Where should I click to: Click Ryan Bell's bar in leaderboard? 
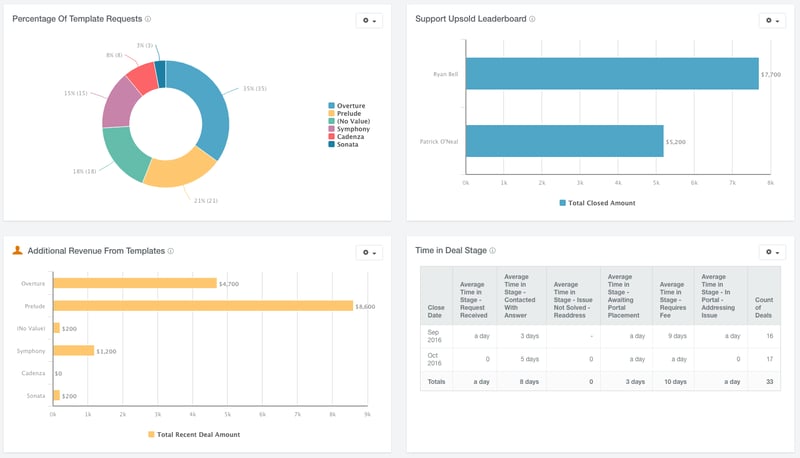point(611,74)
